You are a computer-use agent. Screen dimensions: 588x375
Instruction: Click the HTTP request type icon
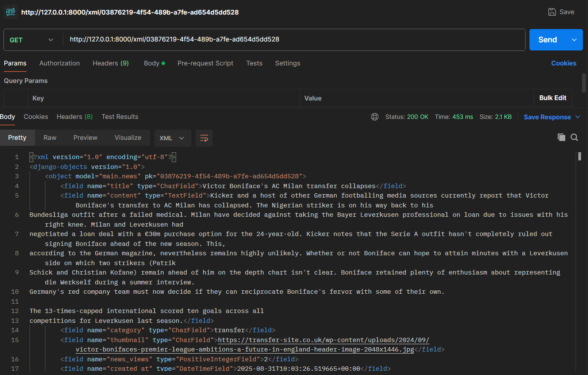pos(11,12)
